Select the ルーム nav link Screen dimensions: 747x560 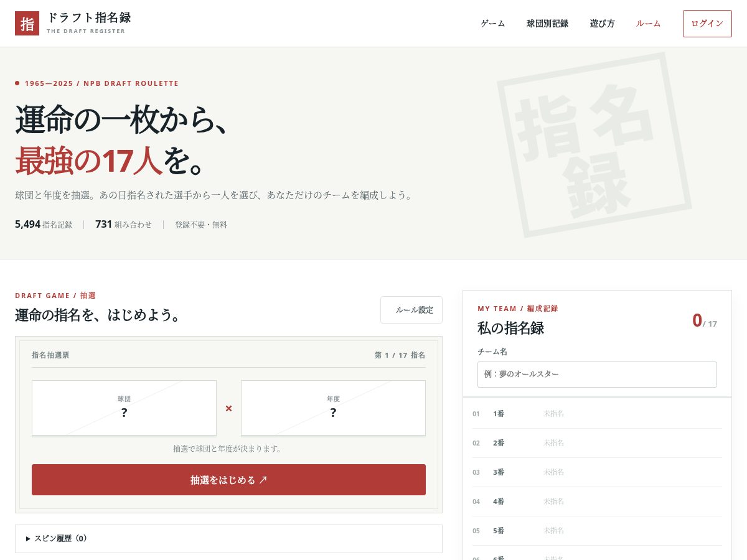pyautogui.click(x=649, y=24)
